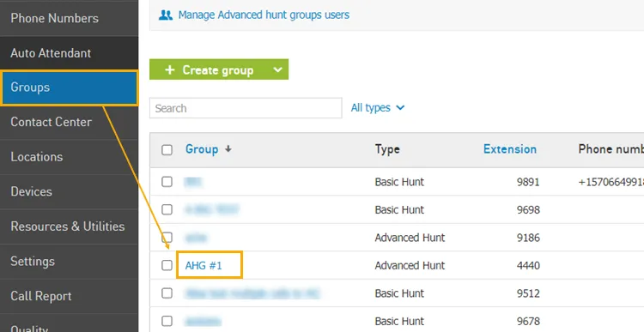Go to Contact Center section
Viewport: 644px width, 332px height.
coord(69,122)
